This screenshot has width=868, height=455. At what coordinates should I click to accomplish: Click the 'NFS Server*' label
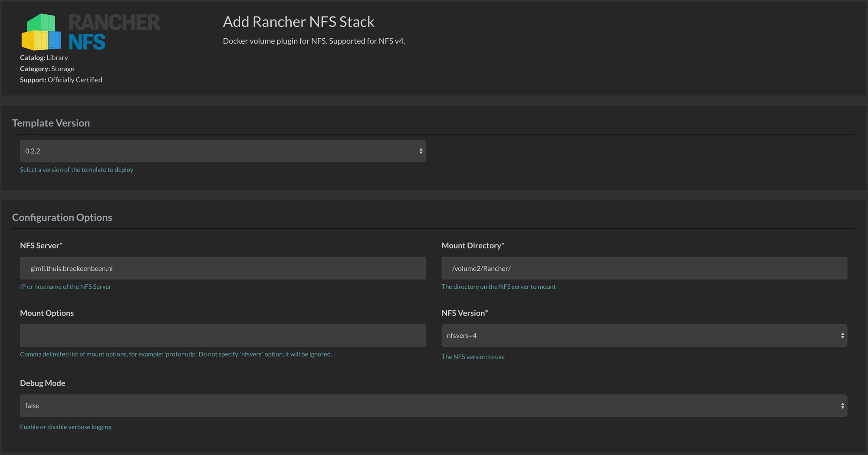[41, 246]
